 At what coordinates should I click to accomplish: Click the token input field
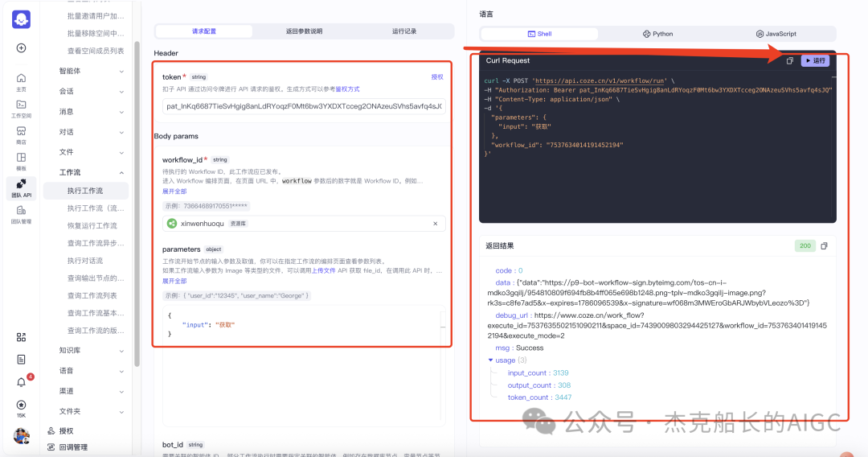(x=304, y=106)
